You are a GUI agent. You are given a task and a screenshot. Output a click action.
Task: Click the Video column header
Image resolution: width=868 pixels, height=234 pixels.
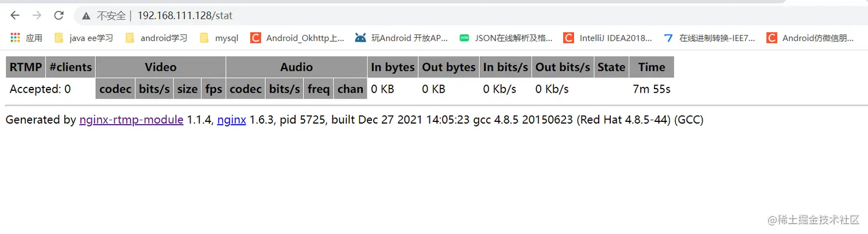click(161, 67)
